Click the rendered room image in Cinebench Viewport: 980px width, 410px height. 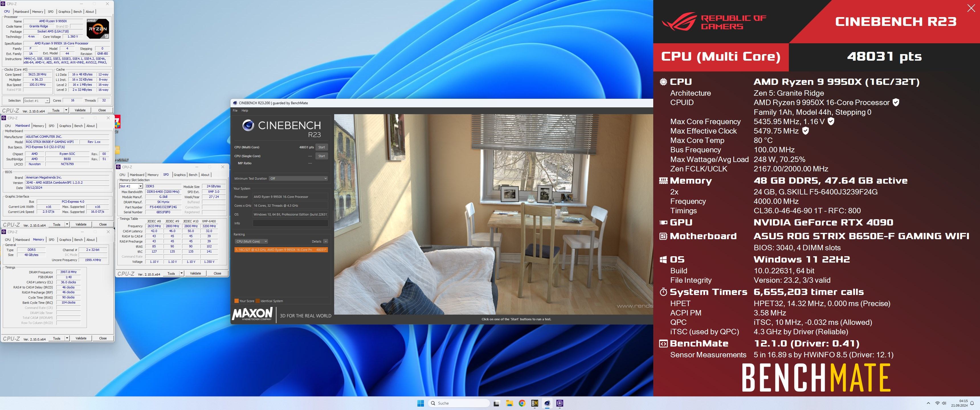click(493, 214)
